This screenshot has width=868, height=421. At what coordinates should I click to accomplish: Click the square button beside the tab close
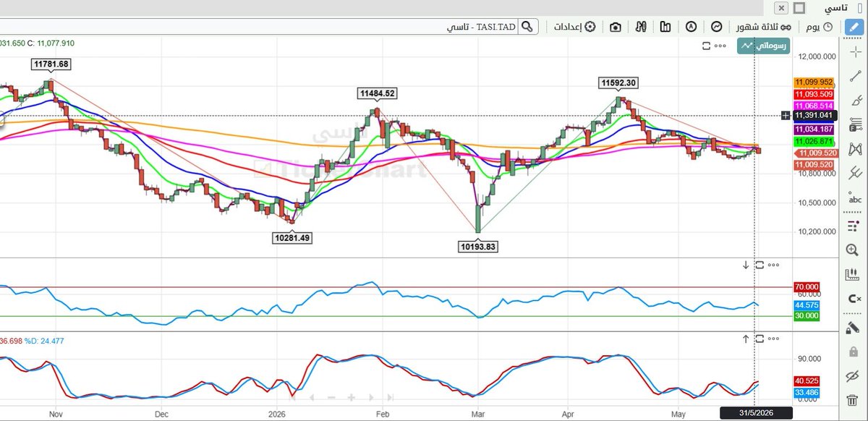[799, 8]
